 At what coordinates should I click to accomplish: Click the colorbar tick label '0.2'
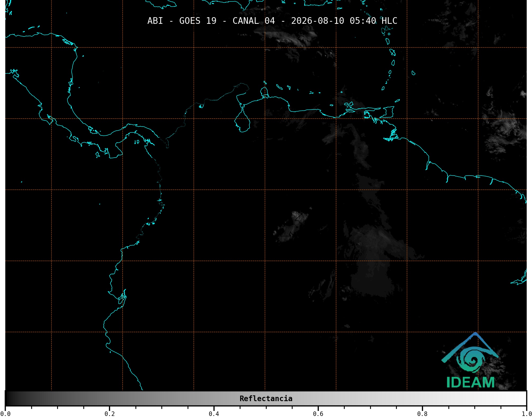point(110,414)
